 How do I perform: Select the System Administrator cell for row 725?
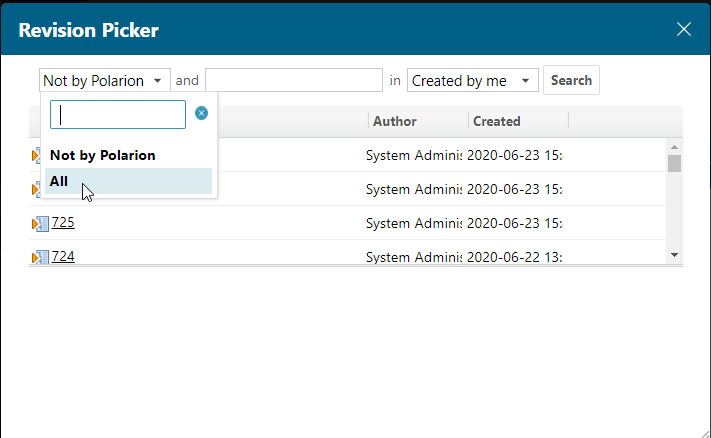(x=414, y=222)
